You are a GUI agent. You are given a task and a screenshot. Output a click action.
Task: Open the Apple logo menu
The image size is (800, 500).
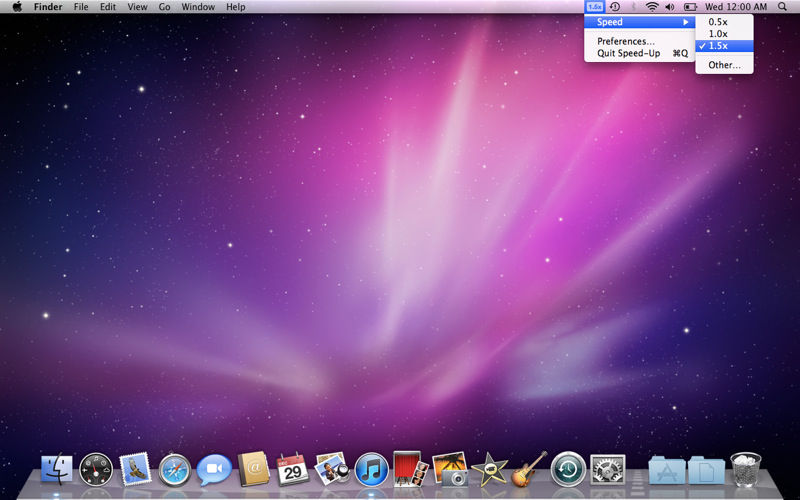coord(17,7)
